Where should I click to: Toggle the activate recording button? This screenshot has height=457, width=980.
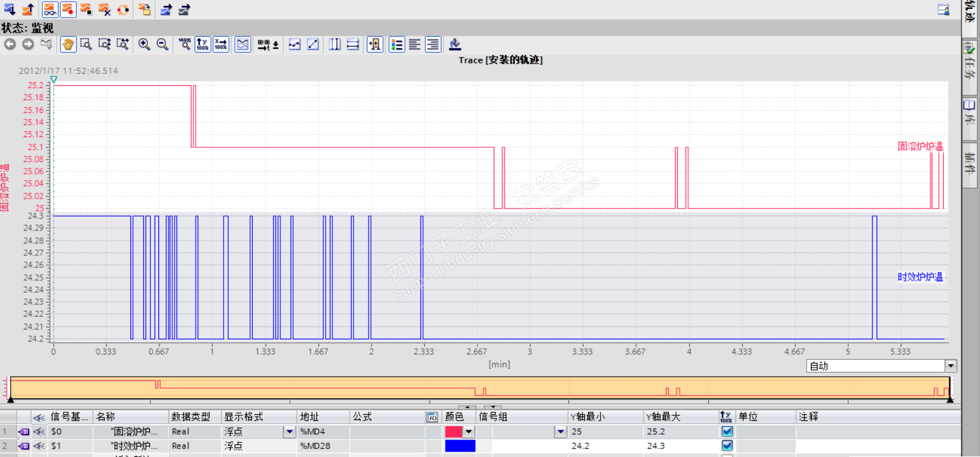(x=68, y=9)
